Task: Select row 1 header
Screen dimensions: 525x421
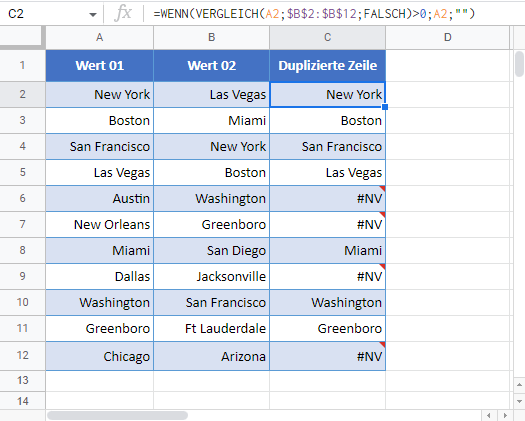Action: (22, 65)
